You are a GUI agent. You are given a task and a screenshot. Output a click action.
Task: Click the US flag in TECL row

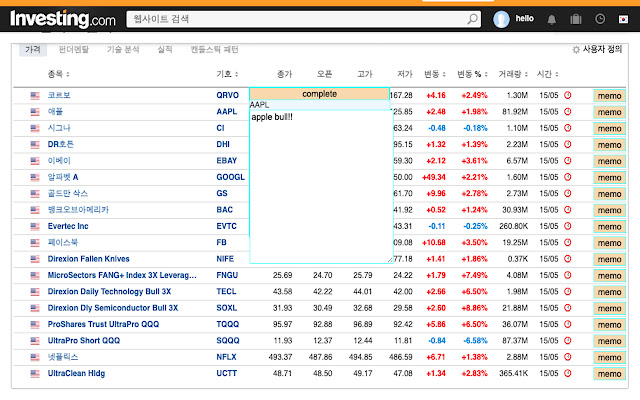35,292
